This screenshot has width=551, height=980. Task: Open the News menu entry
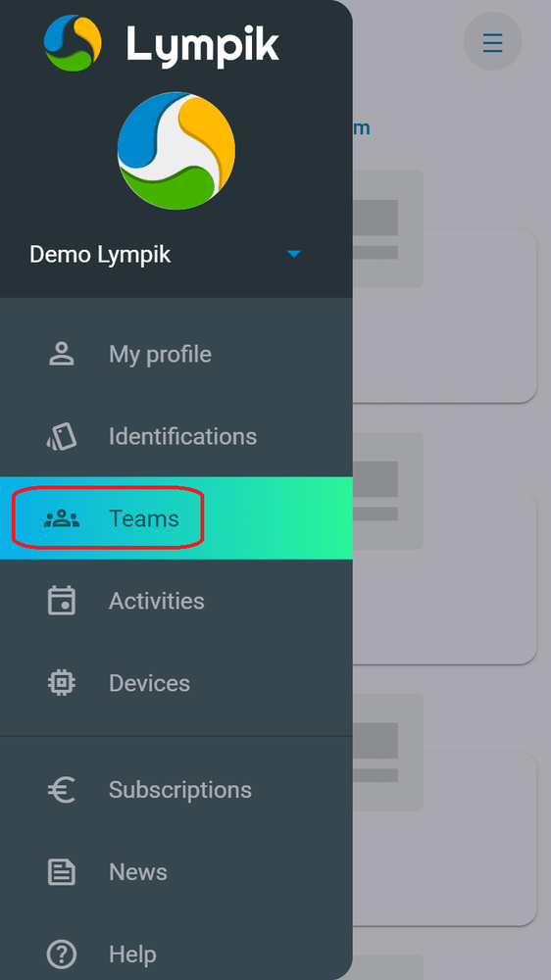(x=176, y=872)
